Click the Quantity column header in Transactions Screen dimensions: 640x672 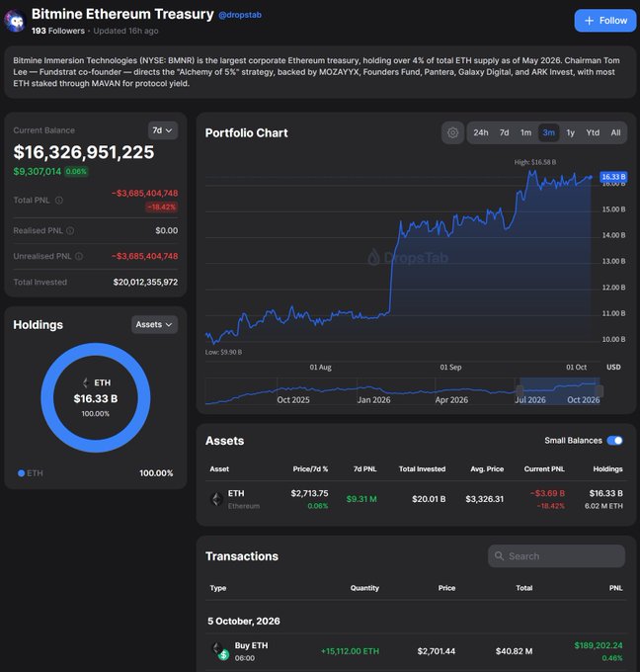click(364, 588)
